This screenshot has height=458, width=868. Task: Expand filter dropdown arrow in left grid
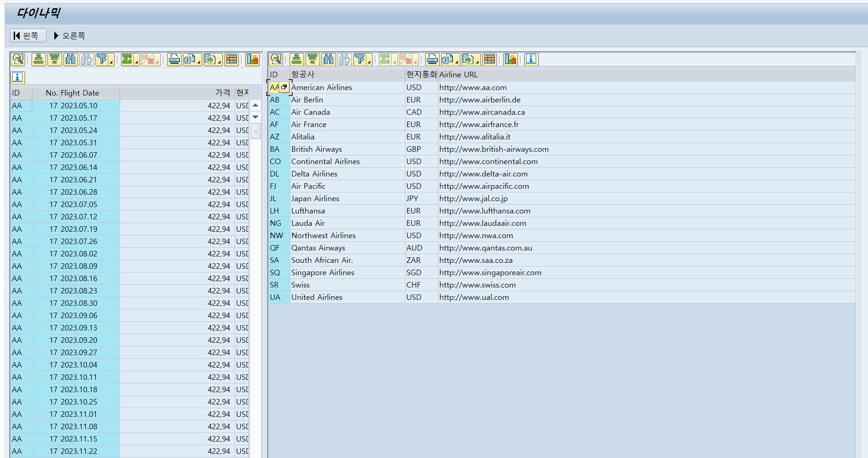[111, 63]
